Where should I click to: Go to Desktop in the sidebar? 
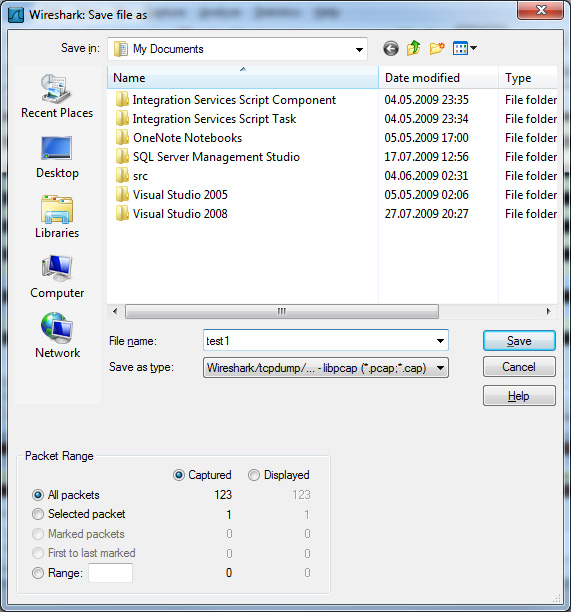click(x=57, y=157)
